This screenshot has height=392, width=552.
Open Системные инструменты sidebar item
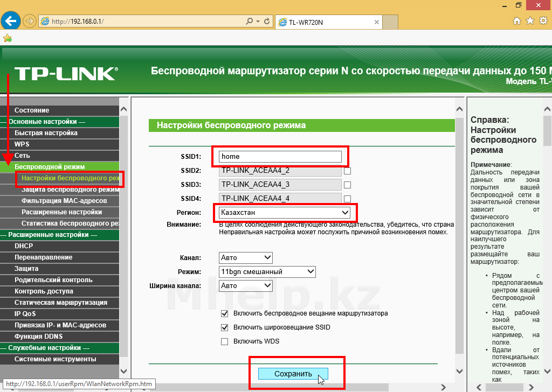pos(59,359)
